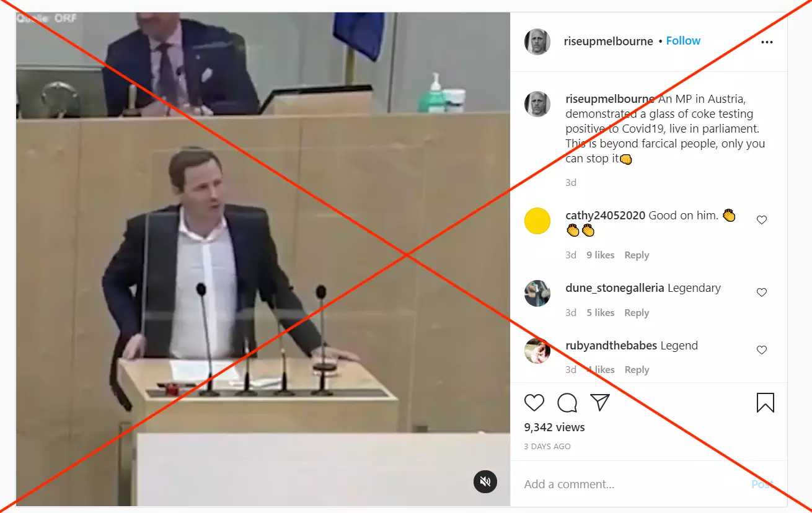This screenshot has height=513, width=812.
Task: Click the riseupmelbourne header profile picture
Action: click(537, 42)
